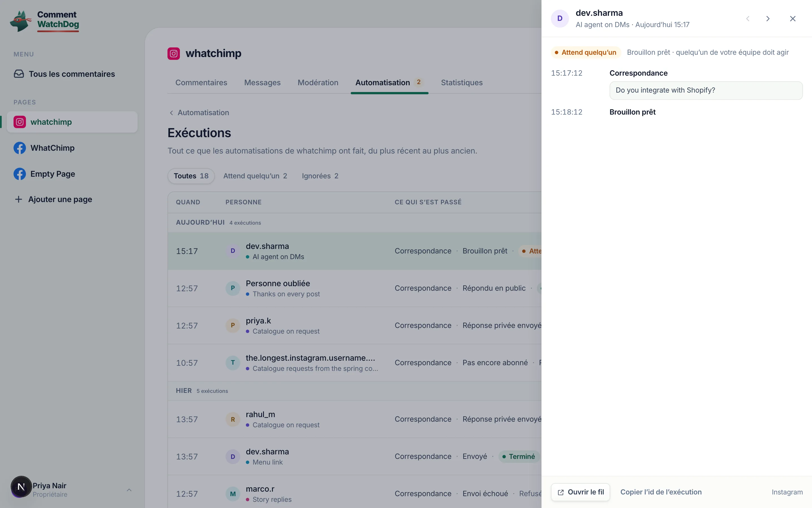The width and height of the screenshot is (812, 508).
Task: Click dev.sharma avatar in the detail panel header
Action: 560,18
